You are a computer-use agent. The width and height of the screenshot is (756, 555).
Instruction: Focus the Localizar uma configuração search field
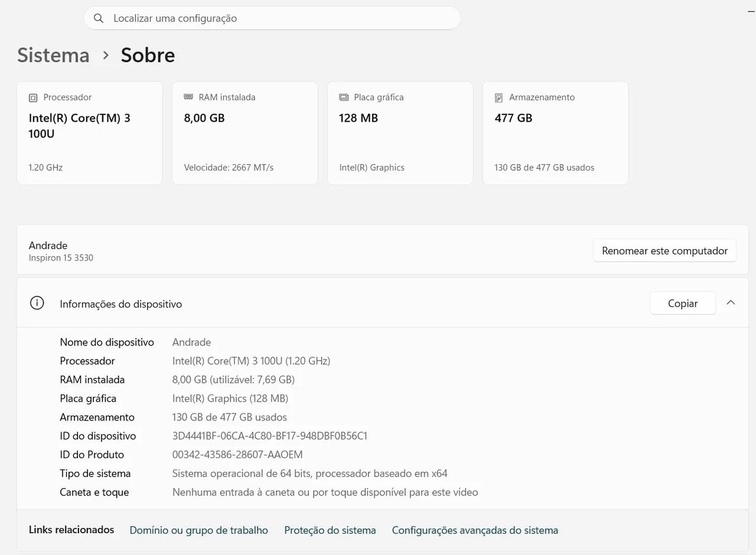272,18
